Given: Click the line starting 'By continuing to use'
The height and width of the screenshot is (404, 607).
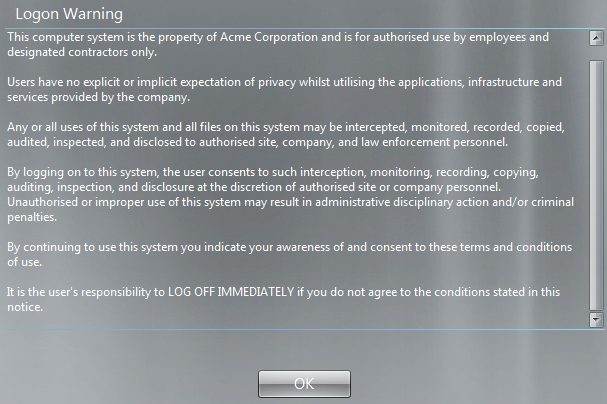Looking at the screenshot, I should [289, 247].
